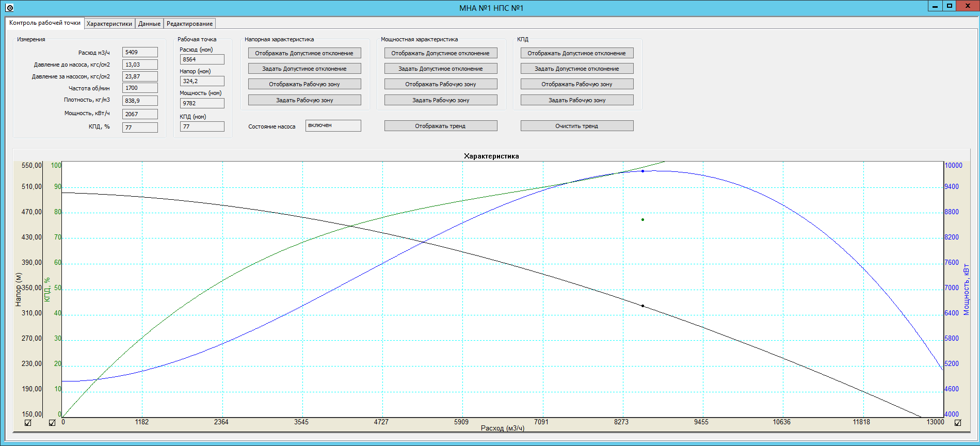Toggle the Напор axis checkbox at bottom left
The height and width of the screenshot is (446, 980).
(28, 423)
